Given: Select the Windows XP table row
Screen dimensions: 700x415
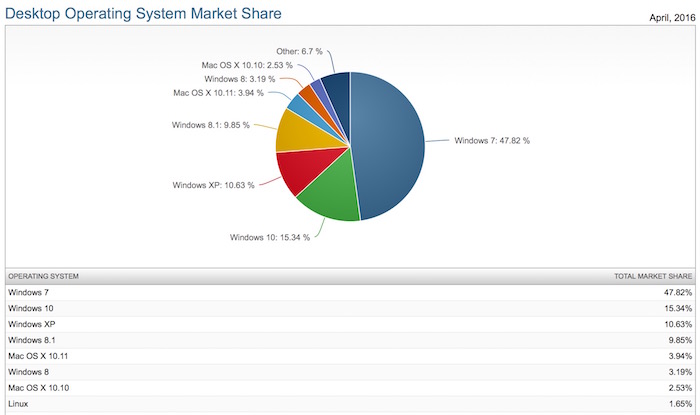Looking at the screenshot, I should [x=350, y=326].
